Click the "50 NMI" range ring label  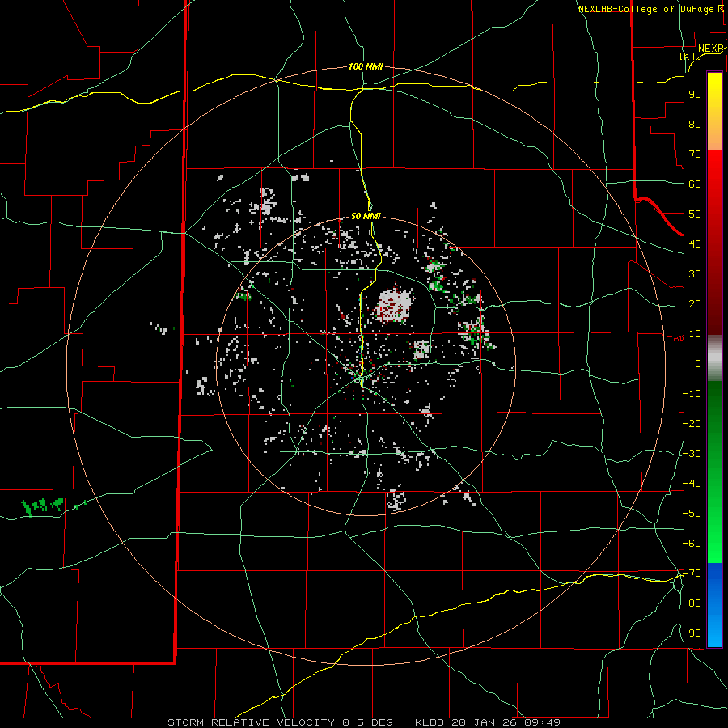(x=366, y=216)
